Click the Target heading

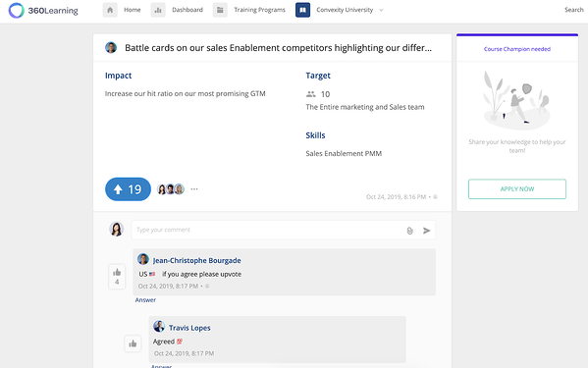(318, 76)
